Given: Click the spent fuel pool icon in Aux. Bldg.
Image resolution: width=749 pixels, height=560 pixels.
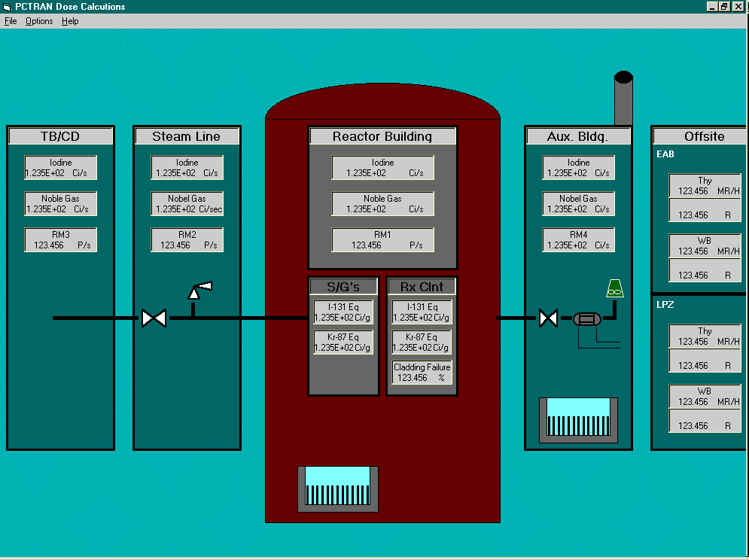Looking at the screenshot, I should (578, 420).
